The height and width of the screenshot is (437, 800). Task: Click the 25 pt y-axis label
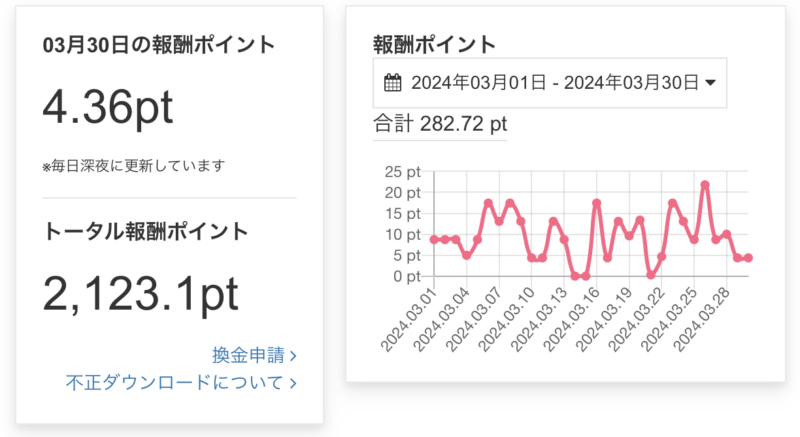403,171
